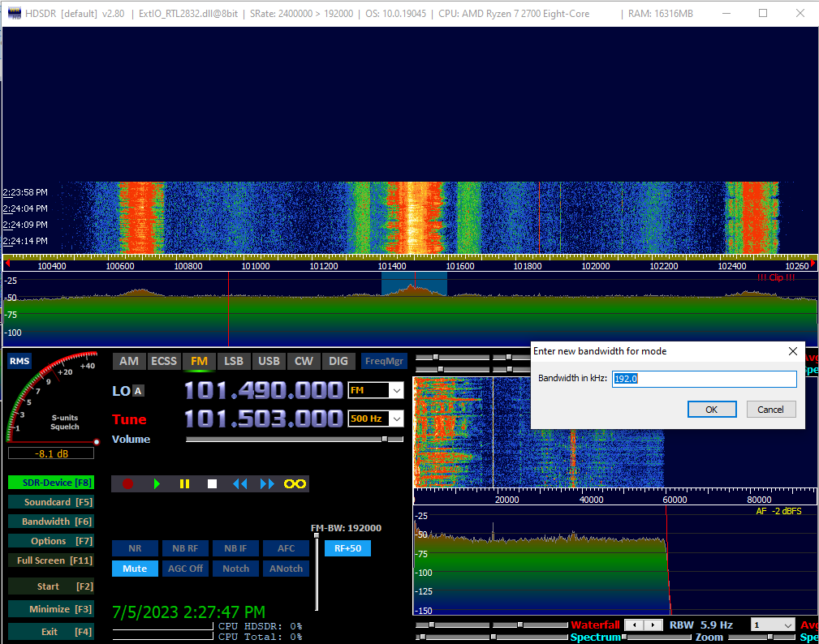Adjust the Zoom slider at bottom right
This screenshot has width=819, height=644.
pyautogui.click(x=769, y=638)
